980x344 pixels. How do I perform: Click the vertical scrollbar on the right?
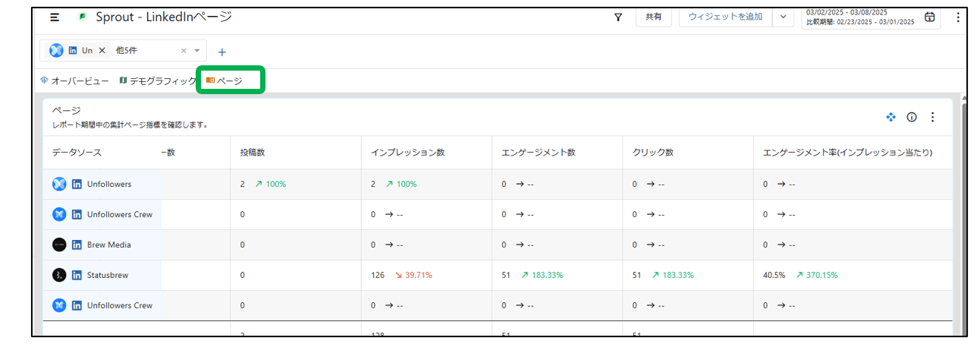963,213
